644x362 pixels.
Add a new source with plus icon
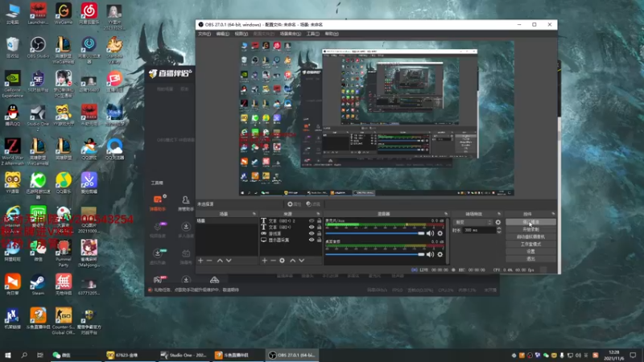[265, 261]
